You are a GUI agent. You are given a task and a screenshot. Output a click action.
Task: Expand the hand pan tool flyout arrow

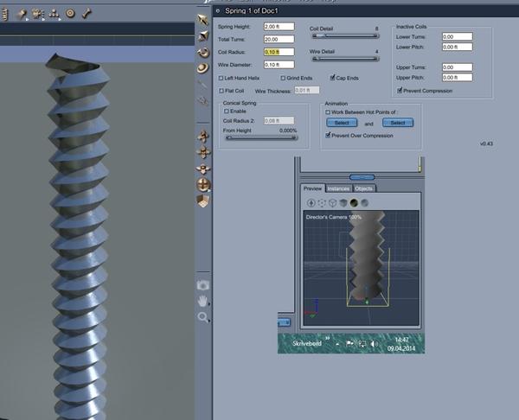tap(209, 303)
